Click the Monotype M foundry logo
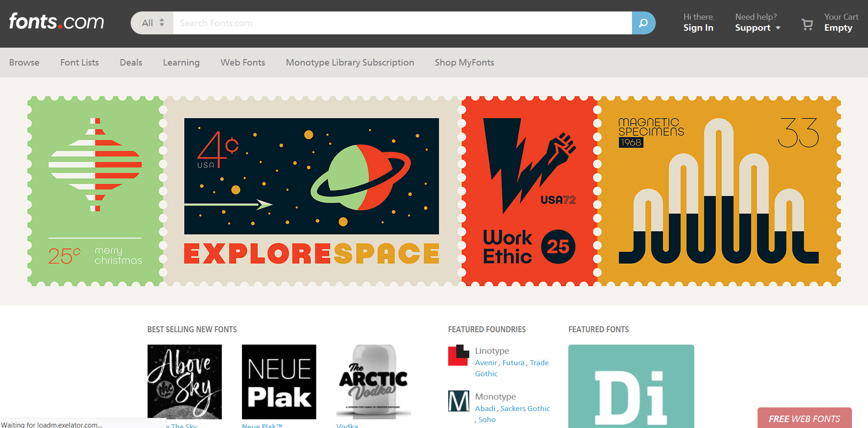Image resolution: width=868 pixels, height=428 pixels. [x=458, y=401]
